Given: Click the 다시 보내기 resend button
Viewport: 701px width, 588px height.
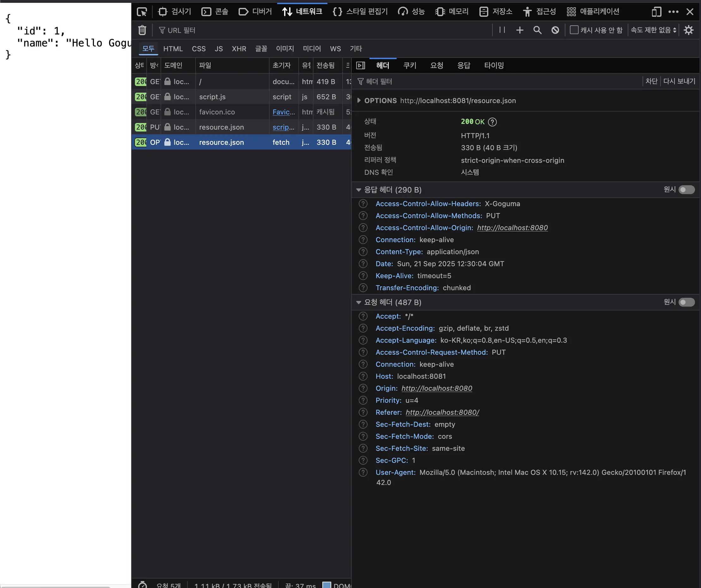Looking at the screenshot, I should coord(679,81).
